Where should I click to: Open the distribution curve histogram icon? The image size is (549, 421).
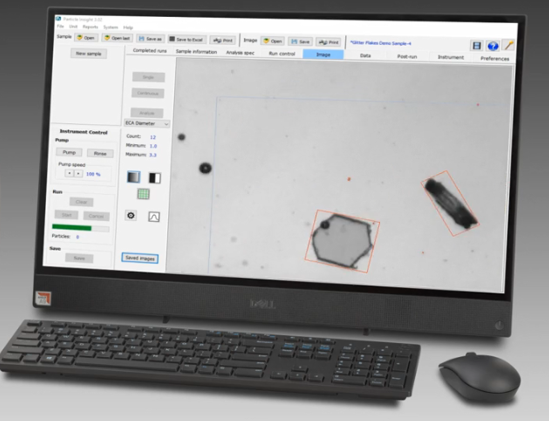coord(154,217)
